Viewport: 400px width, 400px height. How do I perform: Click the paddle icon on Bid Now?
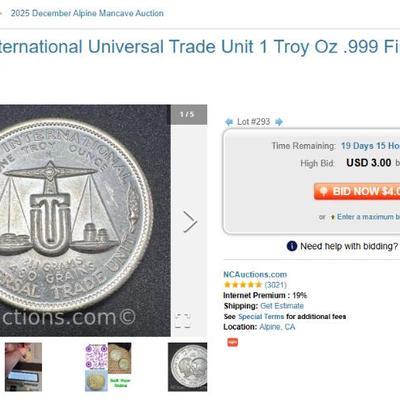click(323, 191)
